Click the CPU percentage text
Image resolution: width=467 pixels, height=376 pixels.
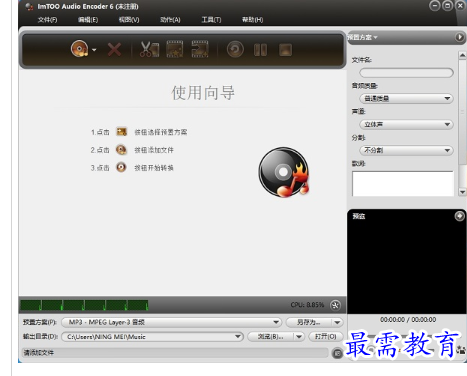pos(307,305)
